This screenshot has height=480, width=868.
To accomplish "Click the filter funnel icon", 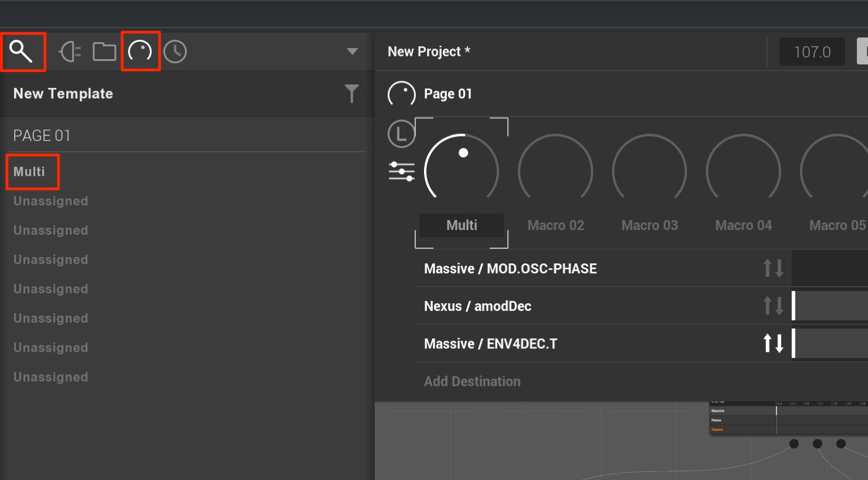I will [x=351, y=94].
